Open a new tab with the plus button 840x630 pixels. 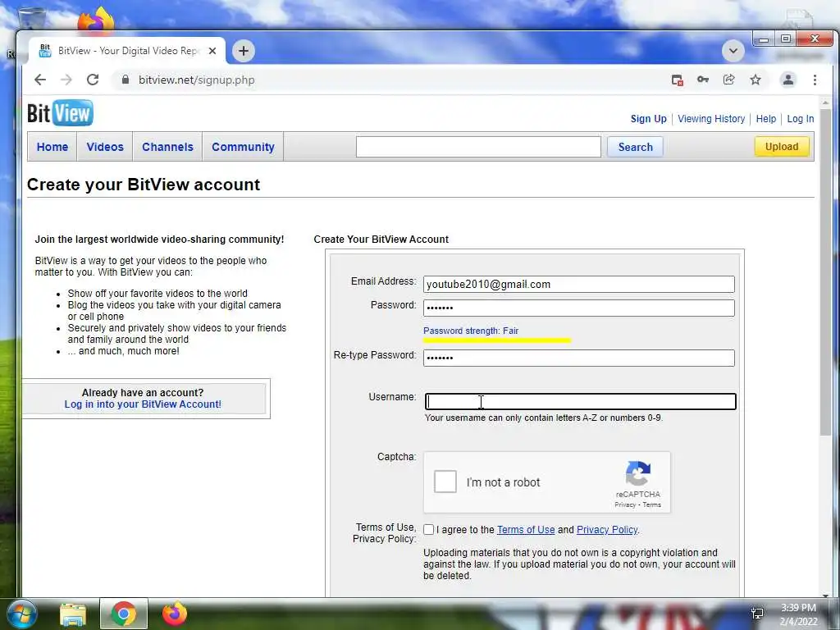[244, 51]
